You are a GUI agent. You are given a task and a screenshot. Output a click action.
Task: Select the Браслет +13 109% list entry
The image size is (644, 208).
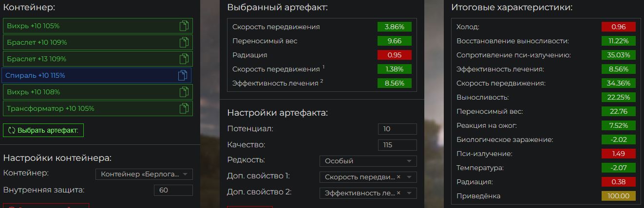98,59
